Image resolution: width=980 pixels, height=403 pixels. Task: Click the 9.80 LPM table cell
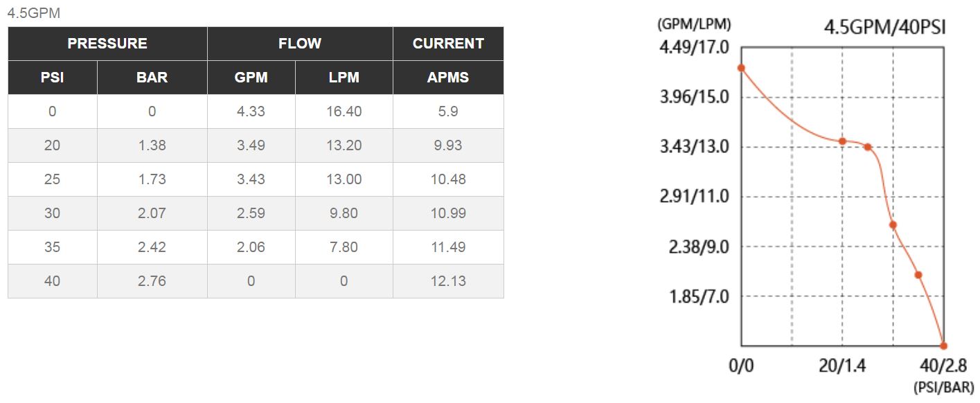pos(344,213)
